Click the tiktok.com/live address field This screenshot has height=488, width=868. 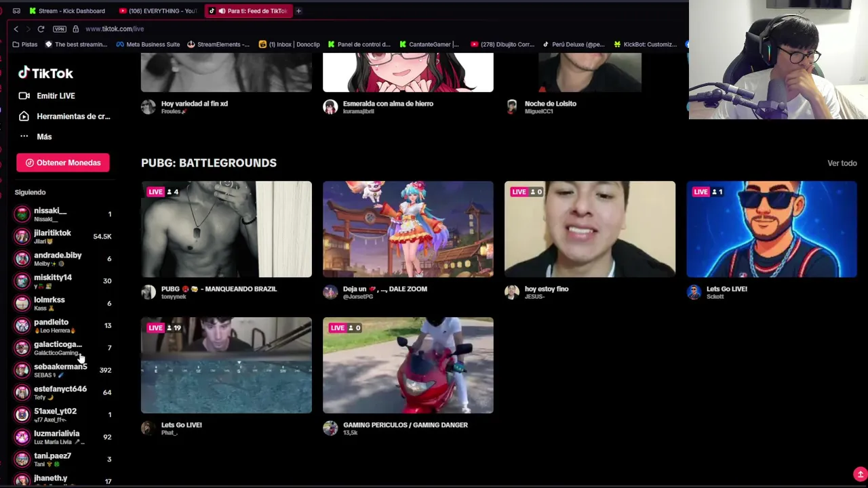115,29
